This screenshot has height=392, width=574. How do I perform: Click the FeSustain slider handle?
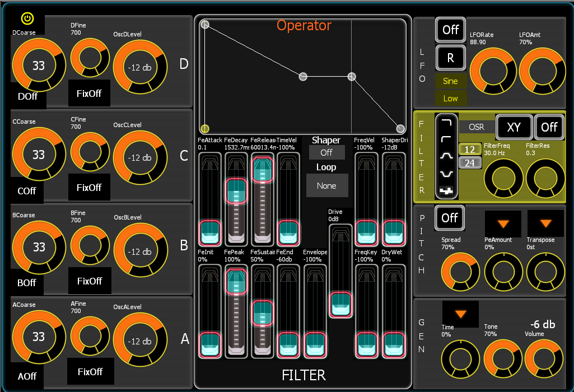(263, 313)
